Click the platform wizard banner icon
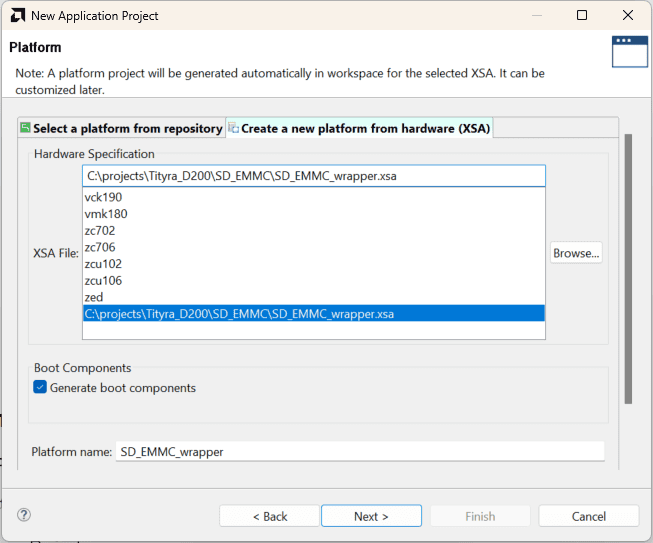Viewport: 653px width, 543px height. 629,51
